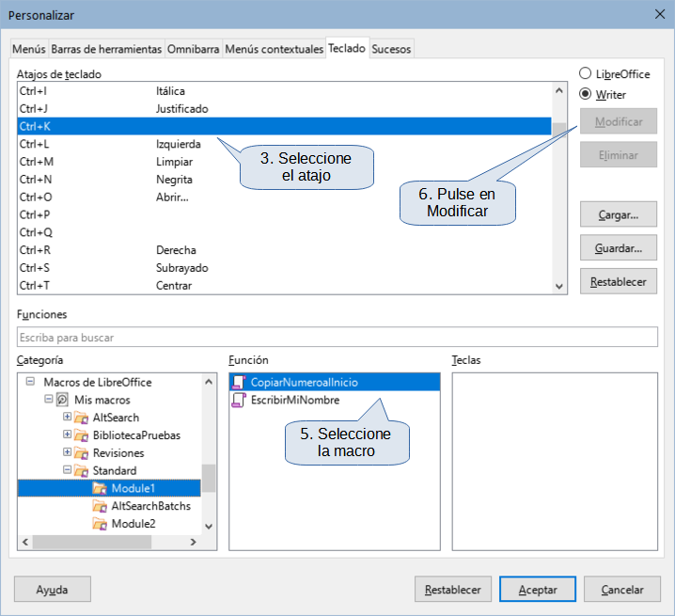Switch to Menús contextuales tab
This screenshot has width=675, height=616.
coord(275,49)
